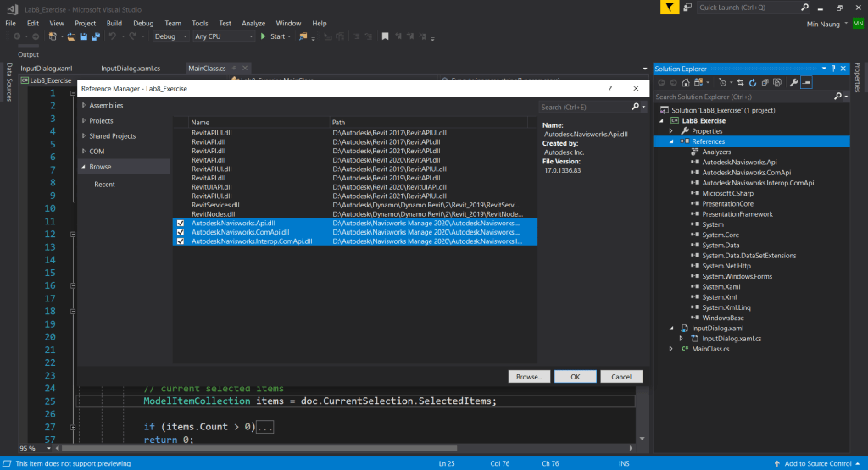The height and width of the screenshot is (470, 868).
Task: Click the Collapse All icon in Solution Explorer
Action: [765, 83]
